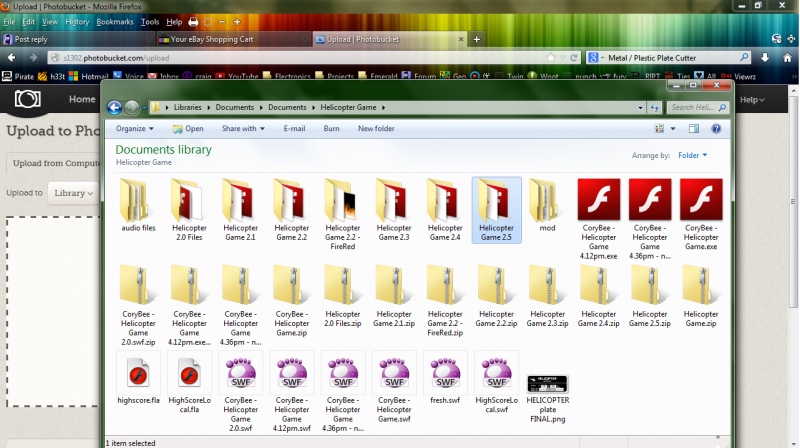This screenshot has height=448, width=800.
Task: Open the Share with dropdown
Action: pos(243,129)
